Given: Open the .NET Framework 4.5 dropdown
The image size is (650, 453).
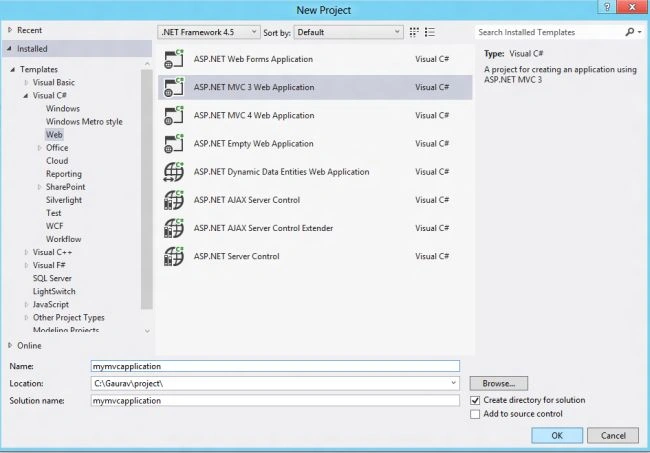Looking at the screenshot, I should point(209,32).
